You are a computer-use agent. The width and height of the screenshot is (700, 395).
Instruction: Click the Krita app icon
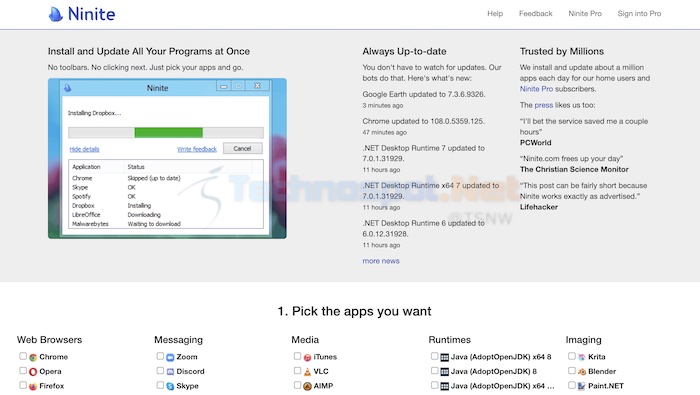pos(581,357)
